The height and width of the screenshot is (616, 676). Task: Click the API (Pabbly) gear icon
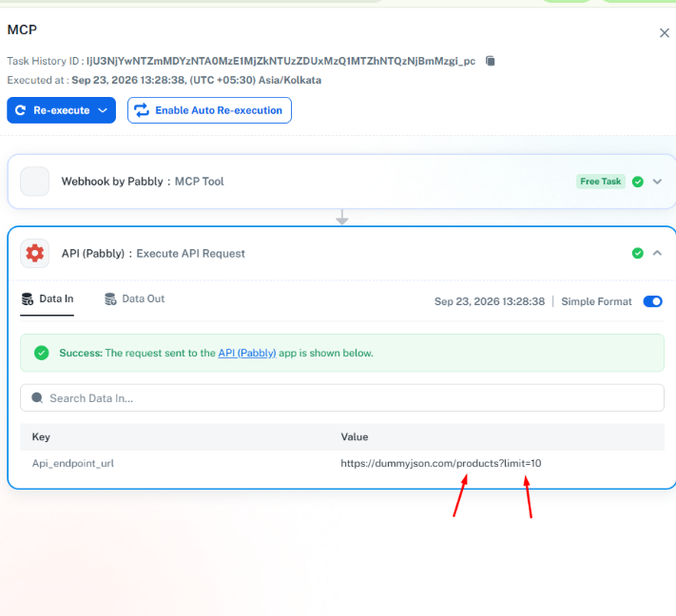pos(35,254)
